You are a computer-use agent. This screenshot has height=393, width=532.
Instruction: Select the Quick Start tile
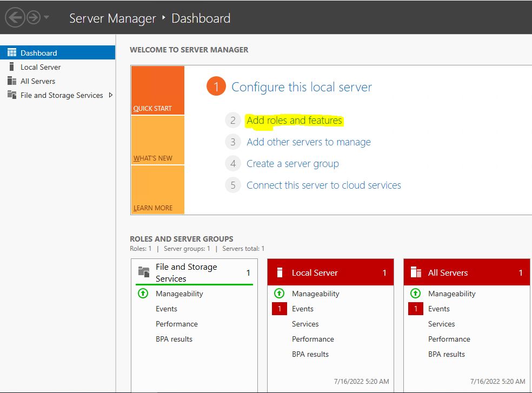(158, 90)
